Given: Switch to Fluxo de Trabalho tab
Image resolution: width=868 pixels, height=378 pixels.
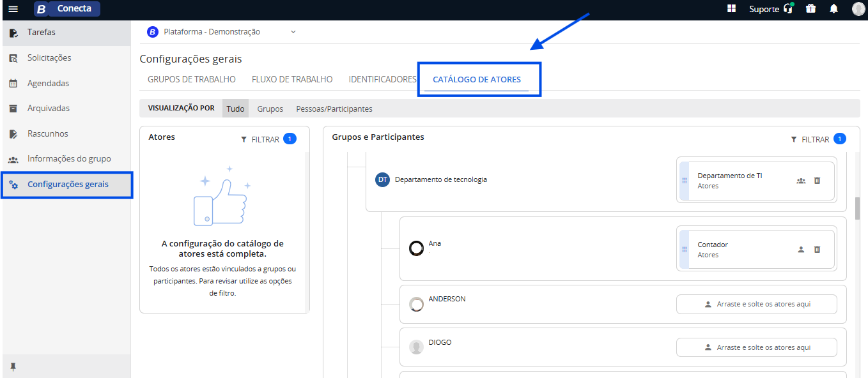Looking at the screenshot, I should click(292, 80).
